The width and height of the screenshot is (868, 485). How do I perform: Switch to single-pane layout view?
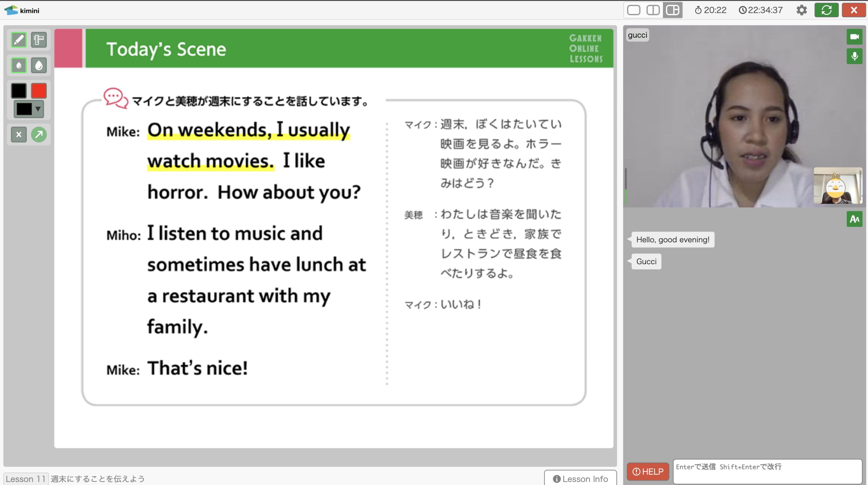633,10
